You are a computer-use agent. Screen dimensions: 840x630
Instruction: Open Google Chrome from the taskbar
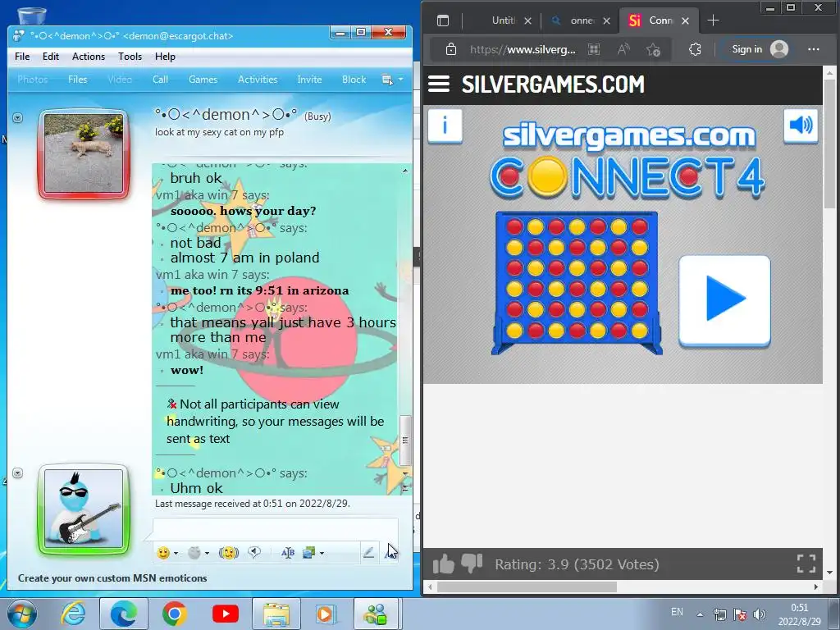(175, 614)
